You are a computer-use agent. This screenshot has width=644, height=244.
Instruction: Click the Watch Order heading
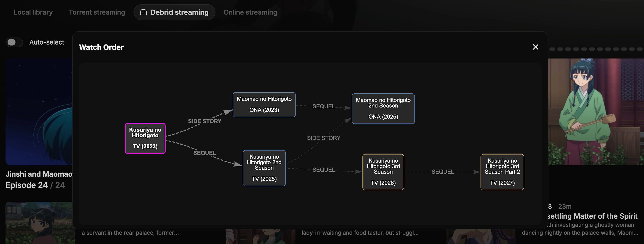click(101, 47)
